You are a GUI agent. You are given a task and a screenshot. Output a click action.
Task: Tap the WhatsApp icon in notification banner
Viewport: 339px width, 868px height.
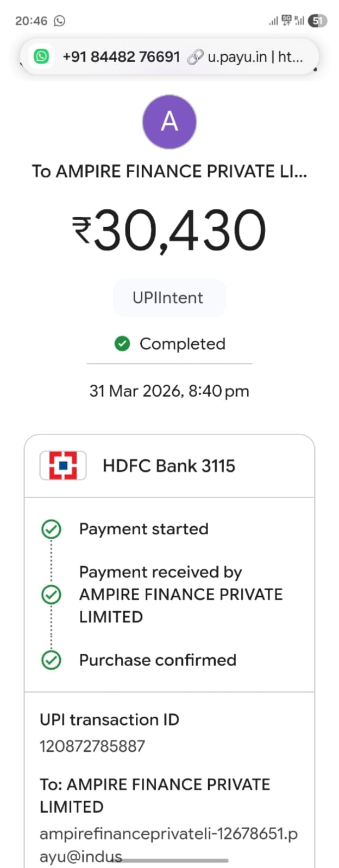(41, 56)
